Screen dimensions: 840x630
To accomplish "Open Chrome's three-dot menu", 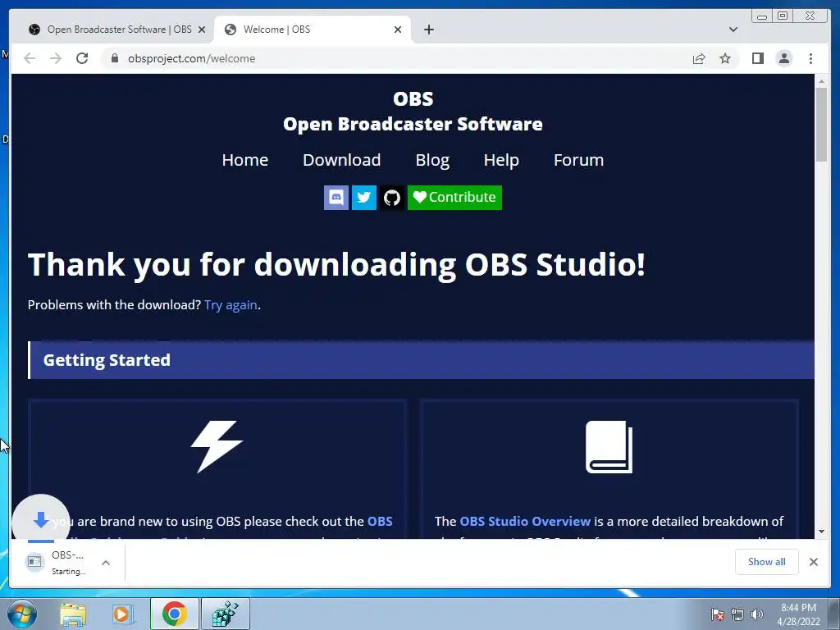I will point(810,58).
